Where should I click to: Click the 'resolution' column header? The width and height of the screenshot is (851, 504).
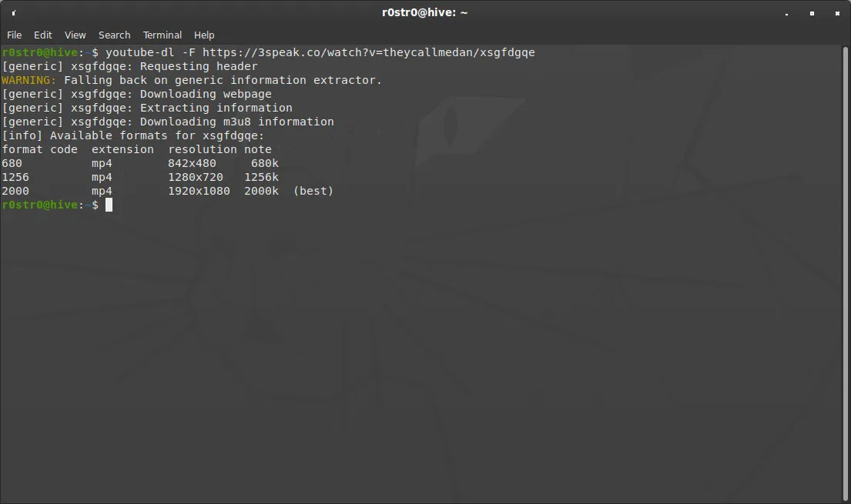click(x=203, y=149)
